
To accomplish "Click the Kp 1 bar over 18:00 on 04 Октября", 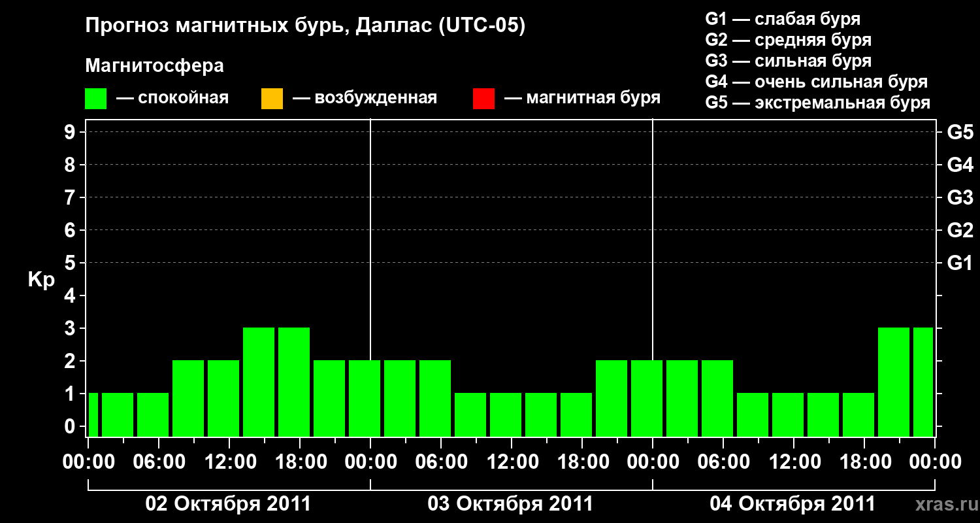I will click(x=858, y=414).
